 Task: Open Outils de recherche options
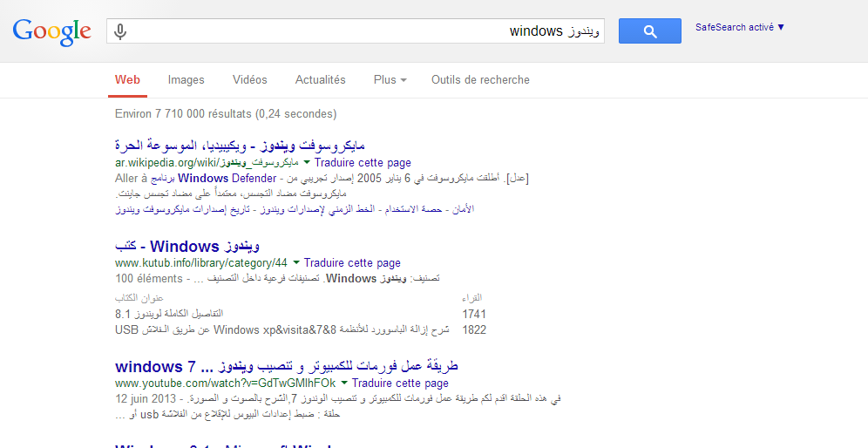480,79
